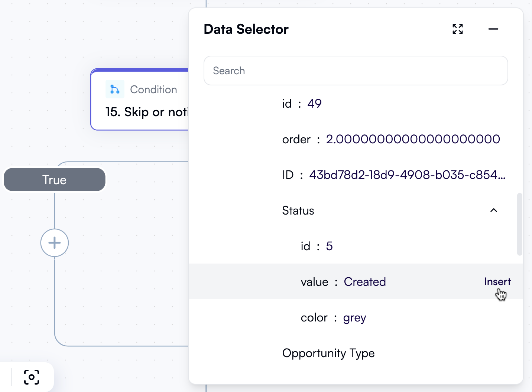Click the color: grey data field
This screenshot has width=532, height=392.
click(x=333, y=317)
